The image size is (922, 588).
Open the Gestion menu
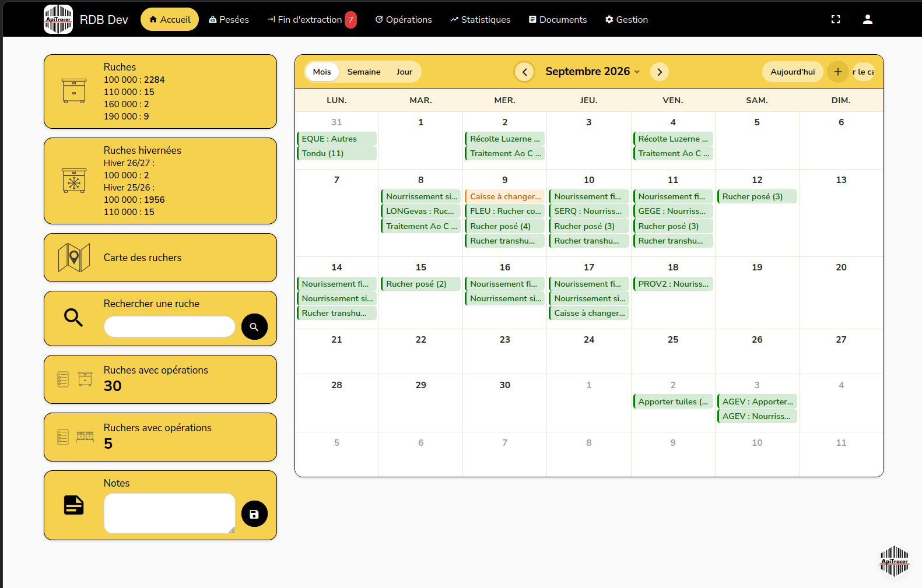click(x=627, y=19)
